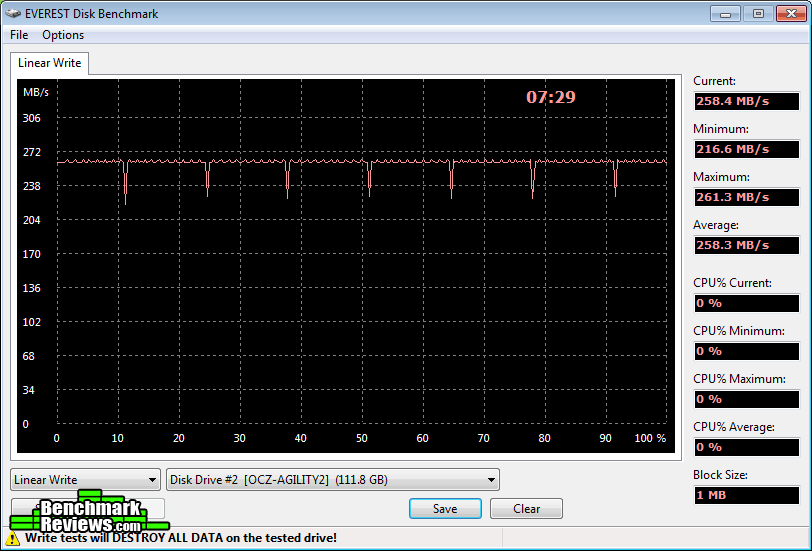Image resolution: width=812 pixels, height=551 pixels.
Task: Click the EVEREST disk icon in title bar
Action: (13, 13)
